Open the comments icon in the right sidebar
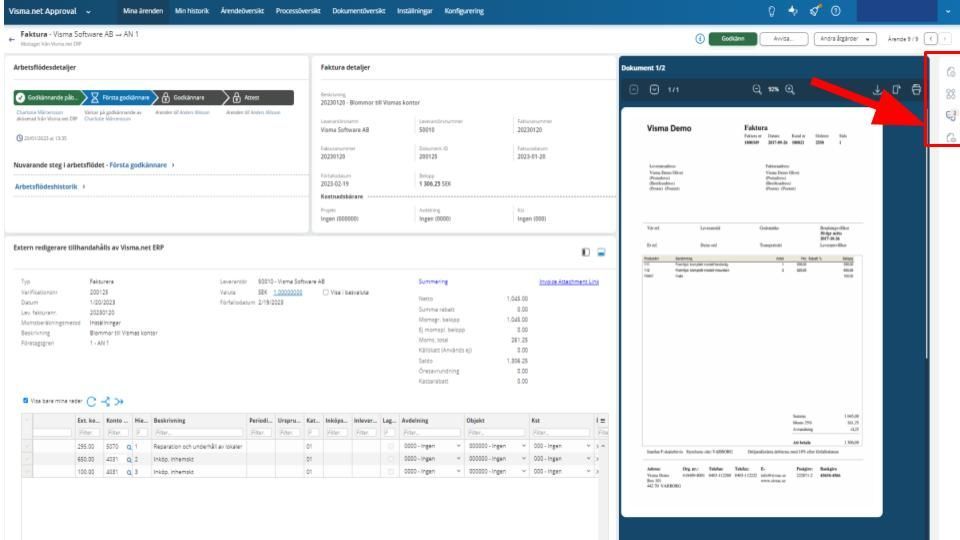The width and height of the screenshot is (960, 540). coord(949,115)
